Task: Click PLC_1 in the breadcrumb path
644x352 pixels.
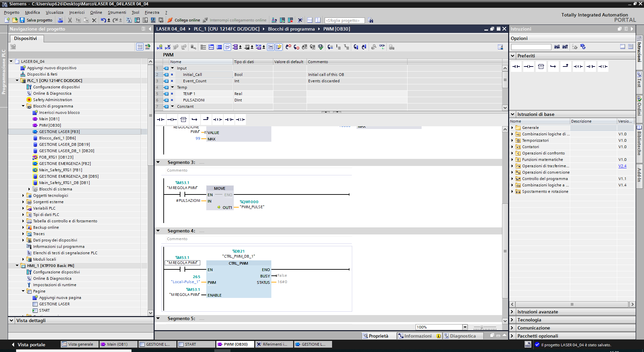Action: 227,29
